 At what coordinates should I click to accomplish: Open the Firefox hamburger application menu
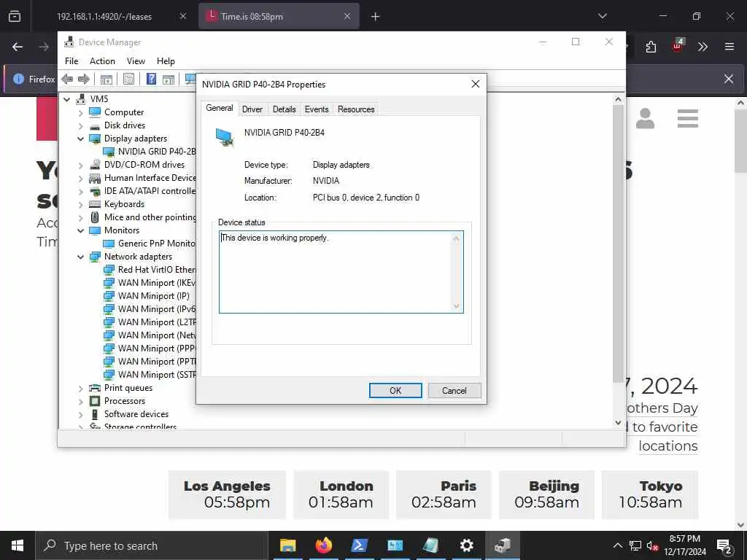pos(729,47)
